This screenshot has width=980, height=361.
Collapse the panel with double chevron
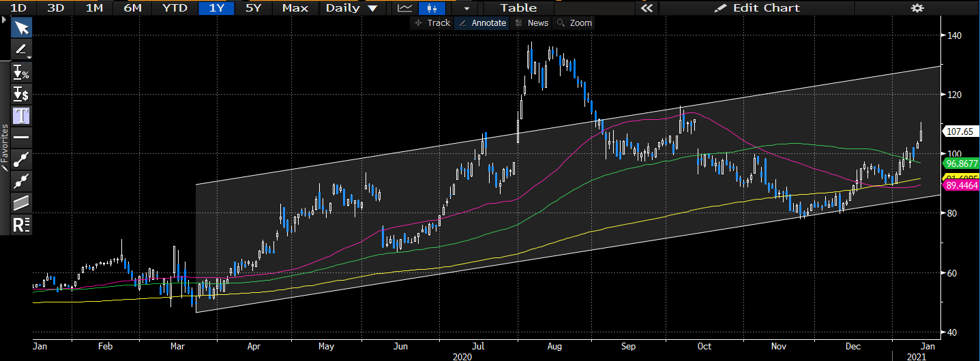click(647, 8)
